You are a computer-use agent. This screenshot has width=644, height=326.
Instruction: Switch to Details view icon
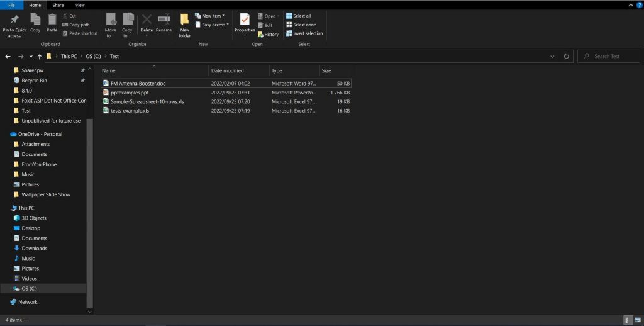[x=628, y=320]
